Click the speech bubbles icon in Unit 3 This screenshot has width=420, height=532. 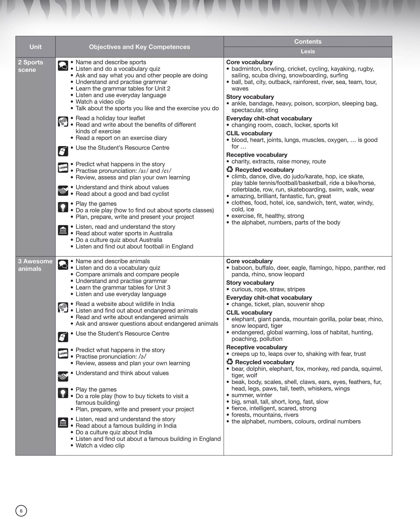pos(63,265)
